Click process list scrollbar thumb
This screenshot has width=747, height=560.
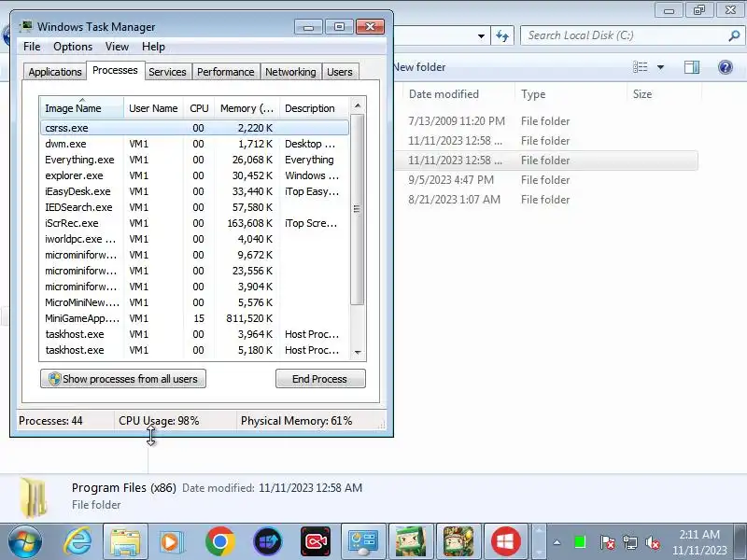(x=358, y=208)
